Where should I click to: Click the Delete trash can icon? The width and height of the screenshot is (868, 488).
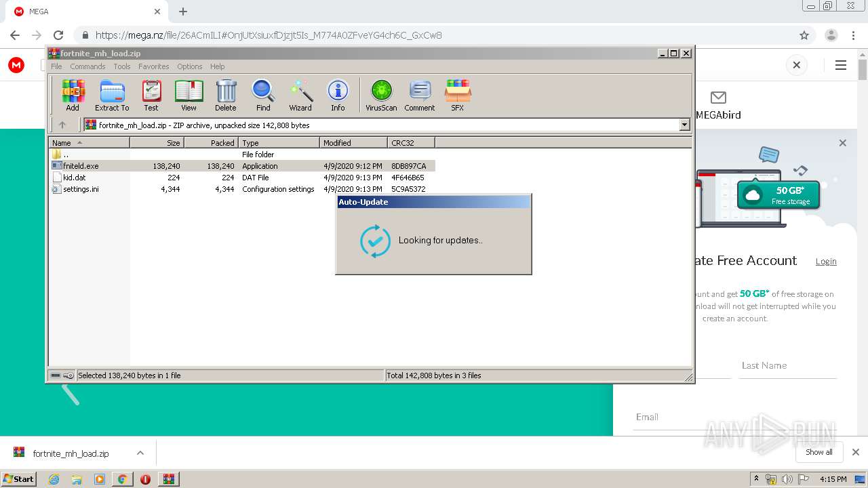pos(226,95)
